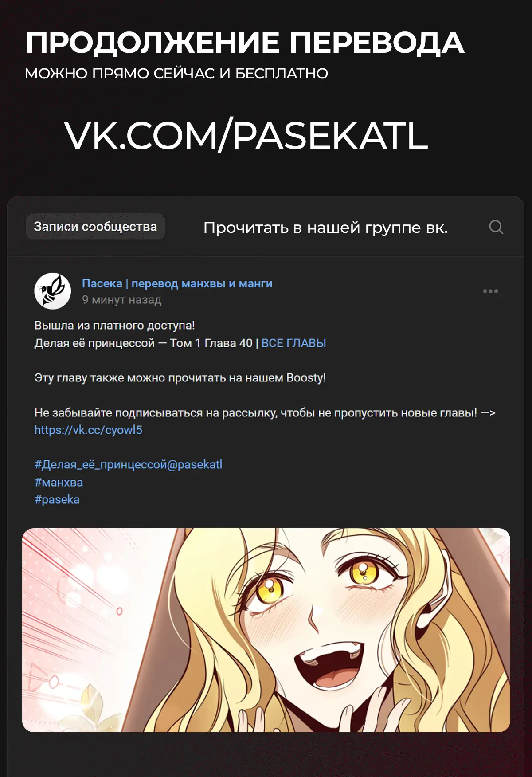
Task: Click Прочитать в нашей группе вк. text
Action: (x=325, y=228)
